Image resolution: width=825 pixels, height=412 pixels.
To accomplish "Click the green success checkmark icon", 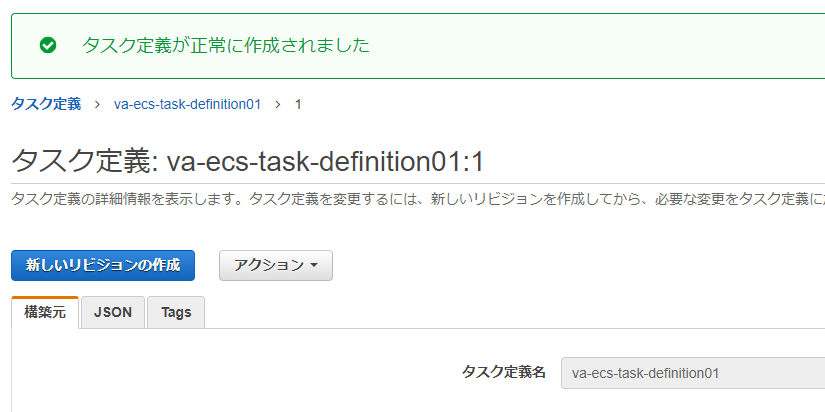I will click(47, 45).
